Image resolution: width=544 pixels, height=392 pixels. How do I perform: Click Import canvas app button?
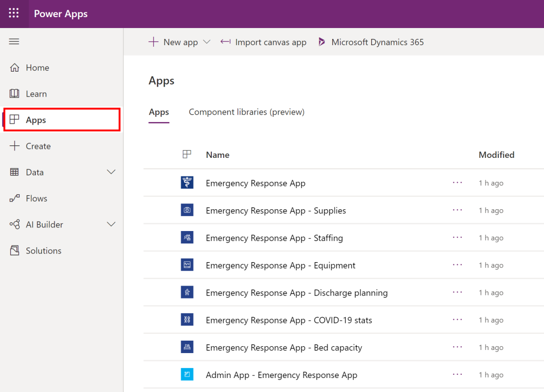click(264, 42)
